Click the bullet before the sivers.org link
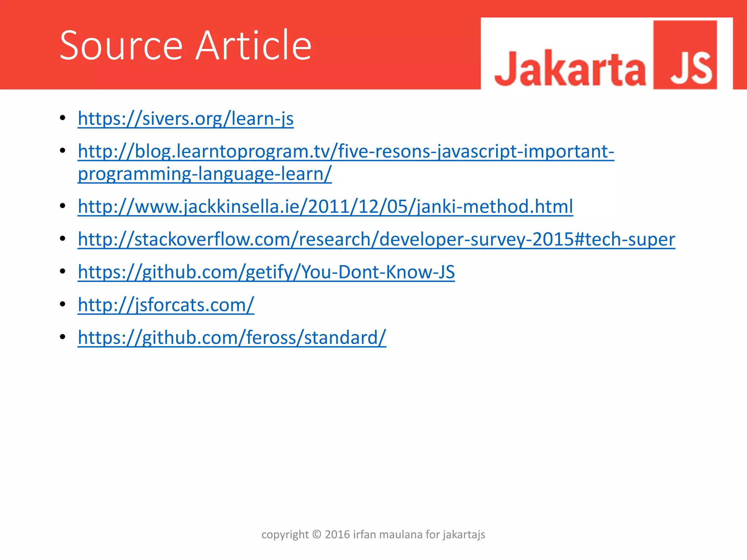Image resolution: width=747 pixels, height=560 pixels. [x=63, y=118]
